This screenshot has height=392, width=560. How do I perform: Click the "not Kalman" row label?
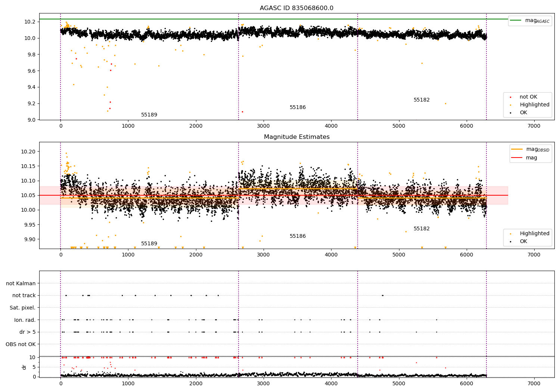click(x=21, y=284)
